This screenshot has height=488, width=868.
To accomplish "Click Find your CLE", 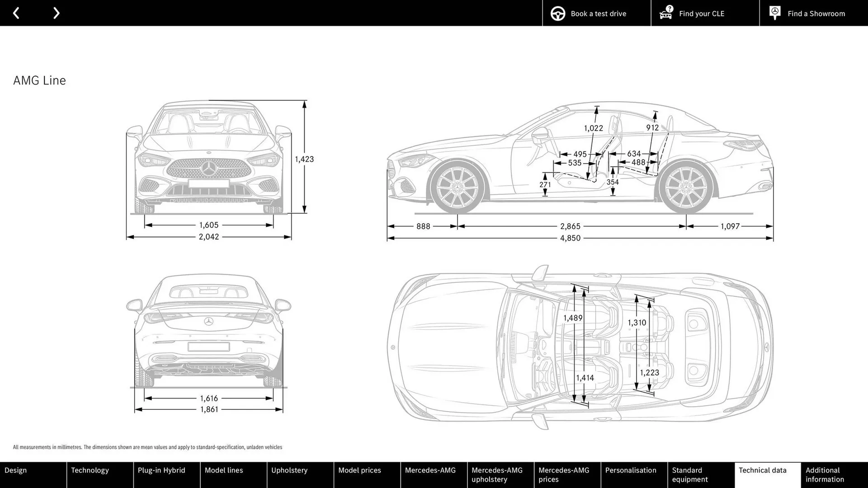I will (x=701, y=14).
